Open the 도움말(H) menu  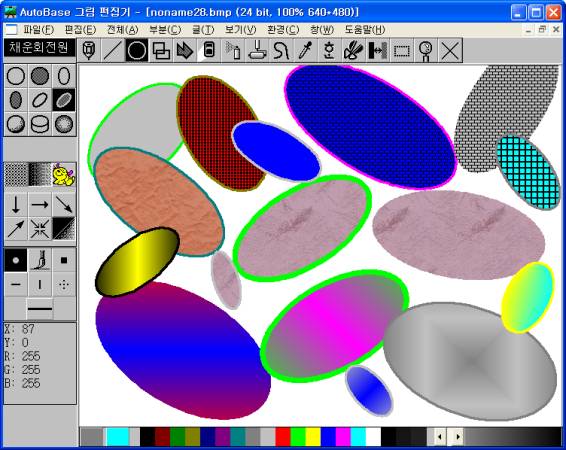click(x=365, y=30)
